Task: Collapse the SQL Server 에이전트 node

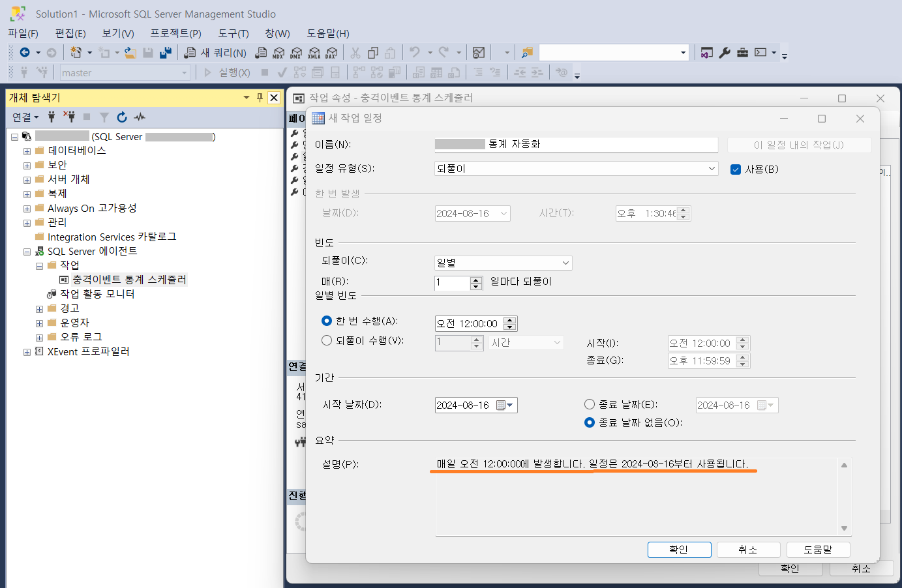Action: pyautogui.click(x=27, y=252)
